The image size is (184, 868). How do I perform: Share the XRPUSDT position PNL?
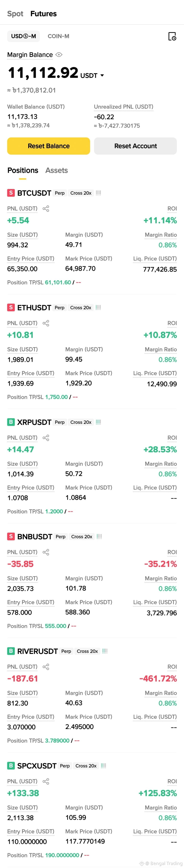click(46, 438)
